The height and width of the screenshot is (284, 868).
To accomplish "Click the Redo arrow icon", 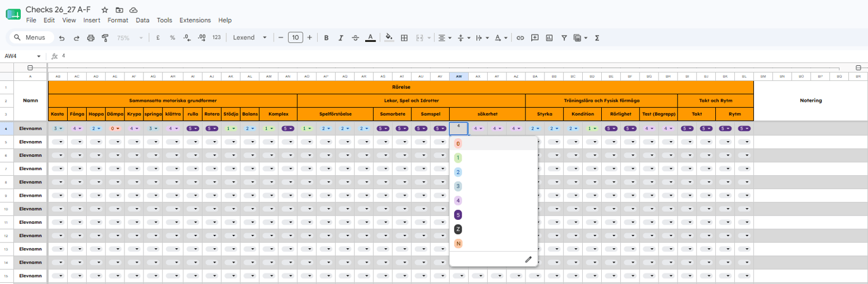I will 76,38.
